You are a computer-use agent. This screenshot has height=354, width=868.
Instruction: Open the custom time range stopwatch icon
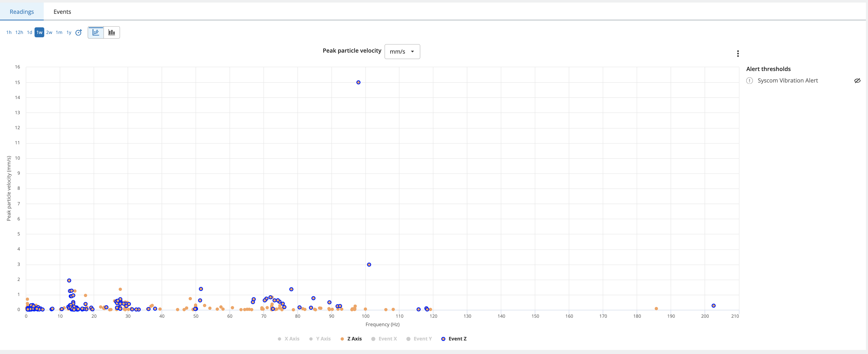tap(79, 33)
